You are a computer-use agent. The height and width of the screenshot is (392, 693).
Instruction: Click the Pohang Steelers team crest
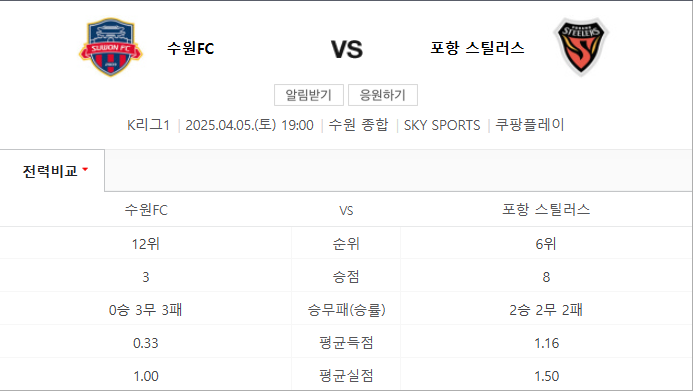click(x=581, y=47)
